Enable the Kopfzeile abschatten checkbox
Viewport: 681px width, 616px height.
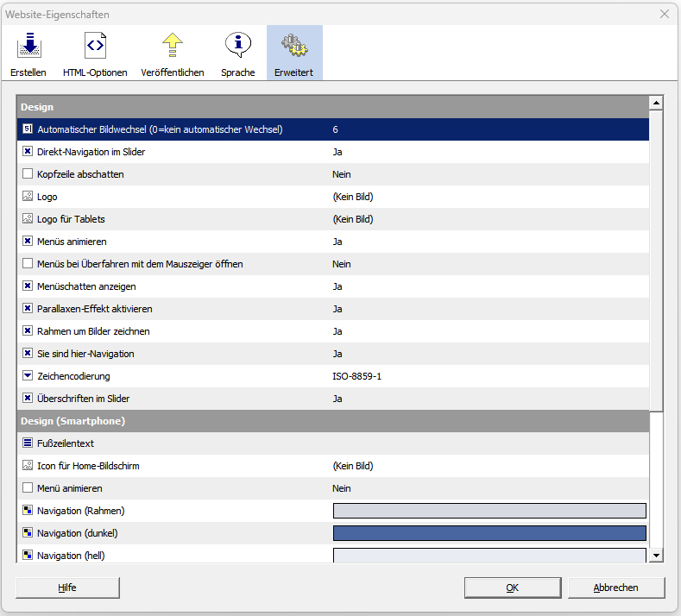coord(28,173)
